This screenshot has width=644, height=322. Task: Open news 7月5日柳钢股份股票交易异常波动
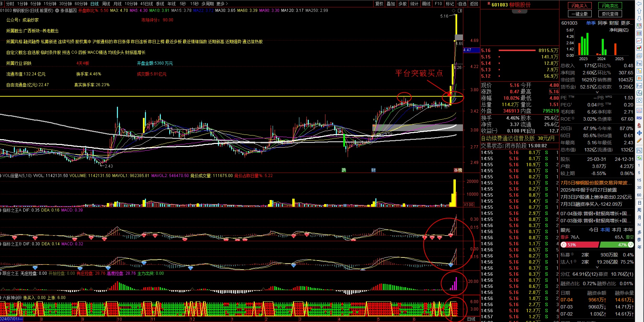(x=596, y=183)
